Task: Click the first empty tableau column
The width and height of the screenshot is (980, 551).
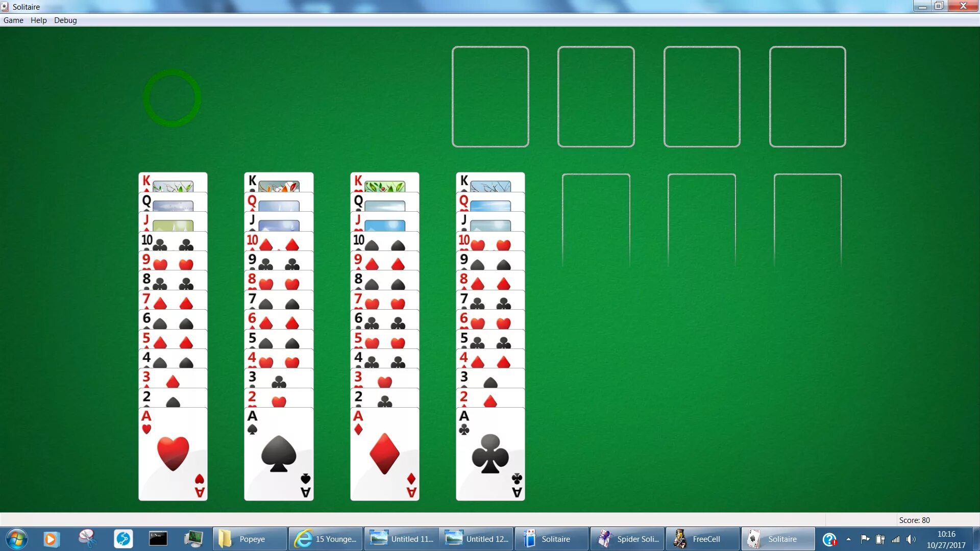Action: [x=595, y=222]
